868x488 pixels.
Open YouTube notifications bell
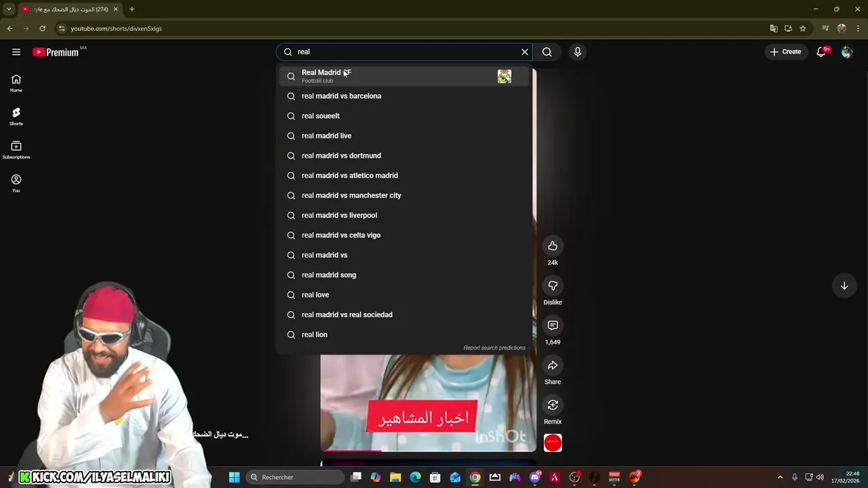tap(821, 52)
